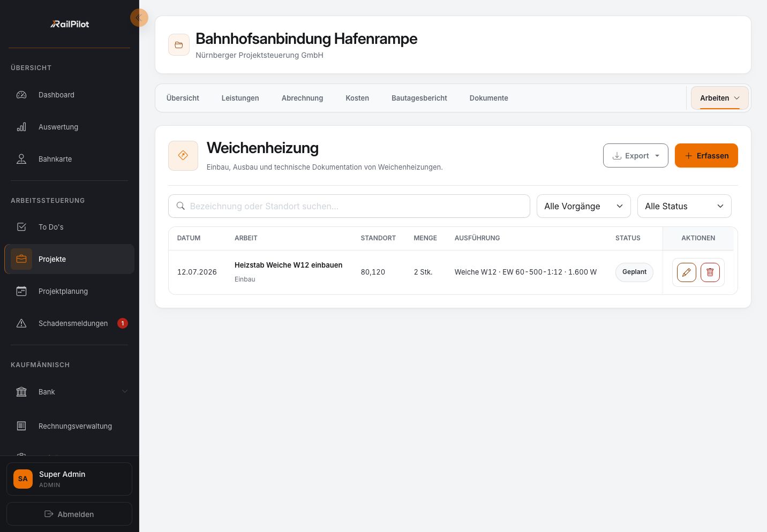
Task: Go to Bahnkarte
Action: tap(69, 159)
